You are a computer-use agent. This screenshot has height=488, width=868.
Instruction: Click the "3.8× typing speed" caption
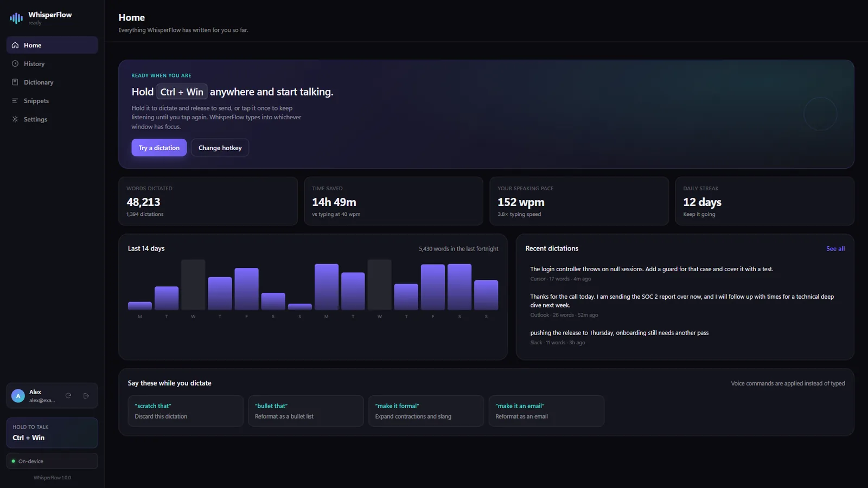(x=519, y=215)
